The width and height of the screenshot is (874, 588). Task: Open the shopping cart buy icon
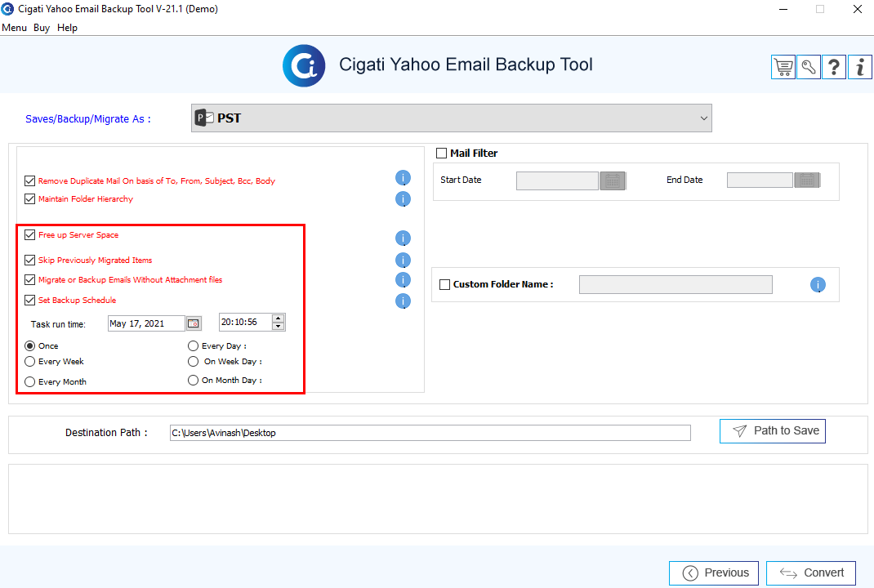[x=783, y=68]
